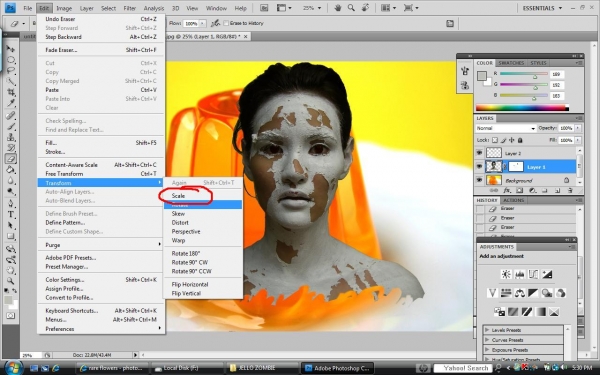Create a new layer in Layers panel

click(x=558, y=191)
